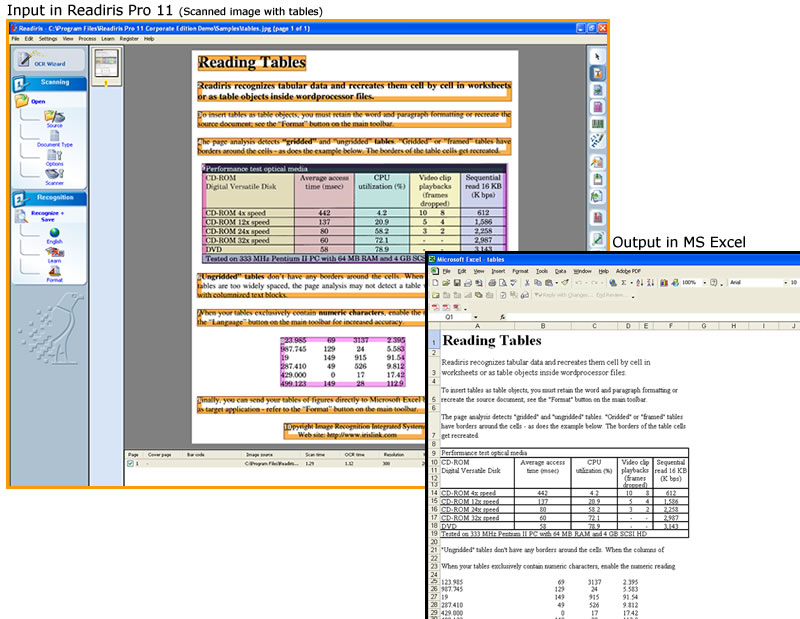Viewport: 800px width, 619px height.
Task: Open the Document Type setting
Action: 54,137
